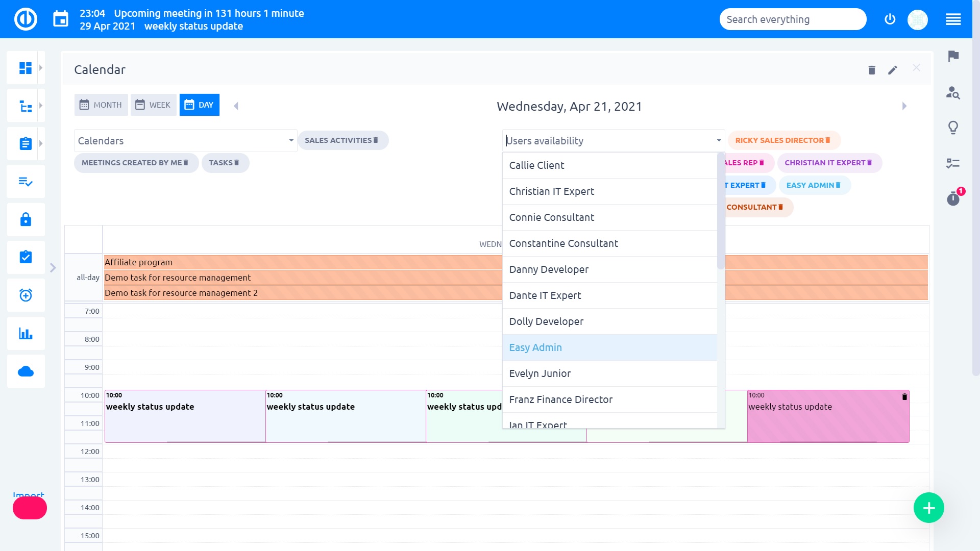Open the Calendars dropdown

[x=185, y=141]
